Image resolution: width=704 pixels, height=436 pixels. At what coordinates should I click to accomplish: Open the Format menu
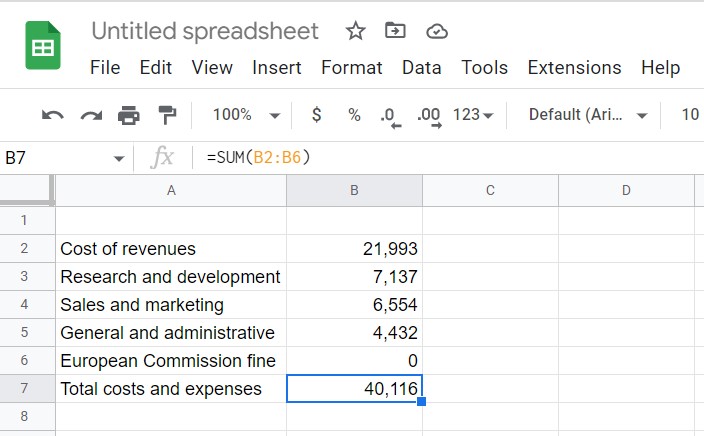[352, 68]
